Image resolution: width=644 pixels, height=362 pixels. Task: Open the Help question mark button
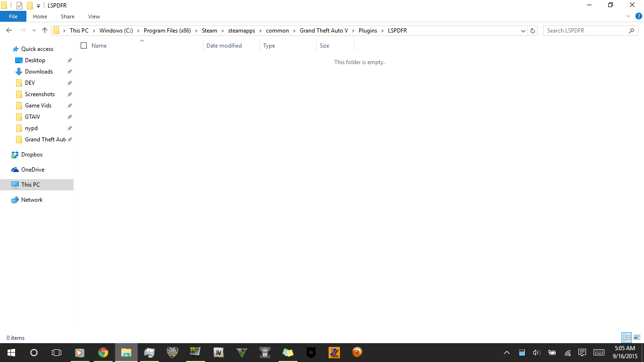[639, 16]
